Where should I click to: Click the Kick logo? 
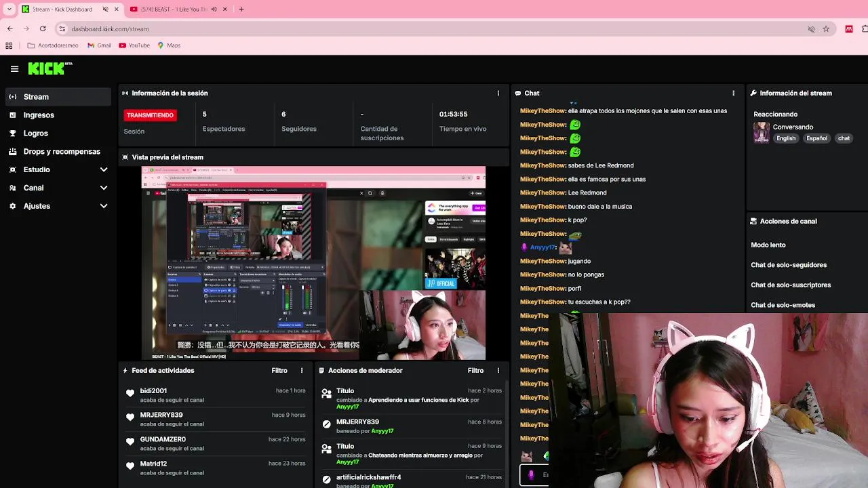point(50,68)
